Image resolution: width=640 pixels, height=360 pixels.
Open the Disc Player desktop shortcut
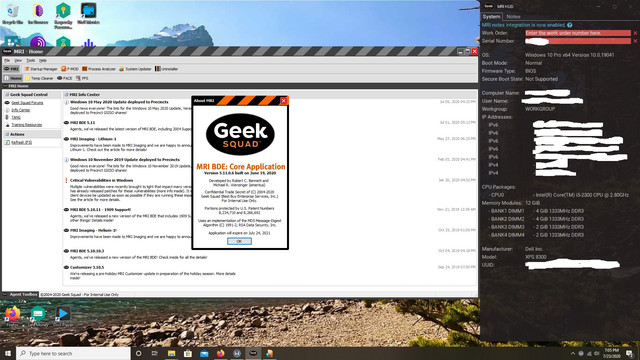(x=63, y=316)
